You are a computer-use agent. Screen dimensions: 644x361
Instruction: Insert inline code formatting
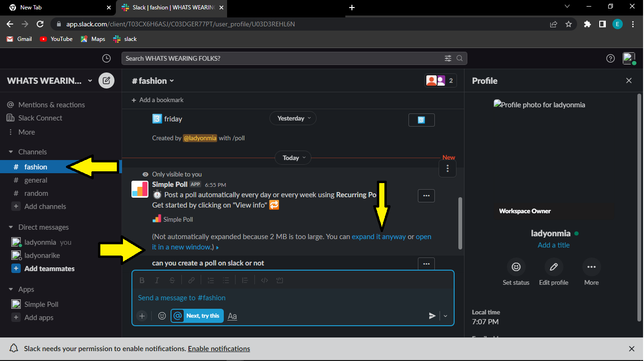264,280
